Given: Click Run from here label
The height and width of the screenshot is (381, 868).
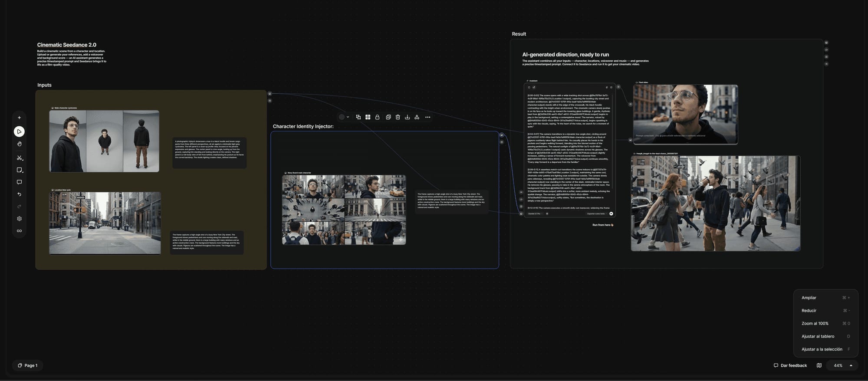Looking at the screenshot, I should coord(602,225).
